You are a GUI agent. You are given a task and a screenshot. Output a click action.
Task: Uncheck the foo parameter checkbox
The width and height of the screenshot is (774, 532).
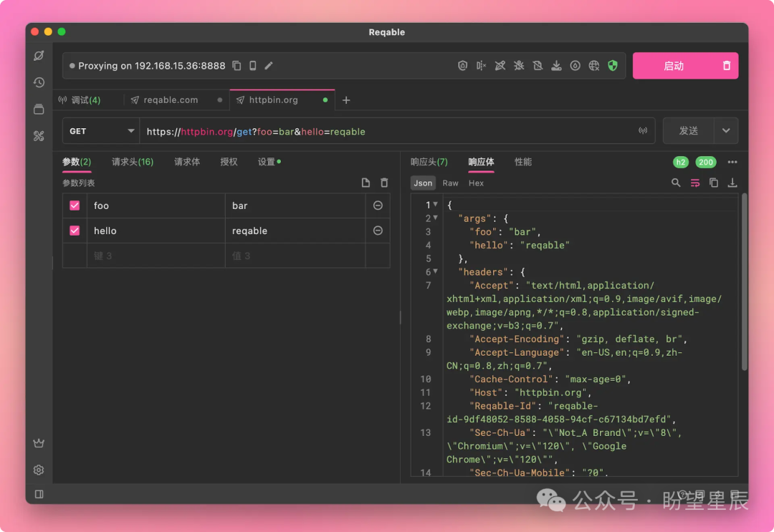pos(75,205)
